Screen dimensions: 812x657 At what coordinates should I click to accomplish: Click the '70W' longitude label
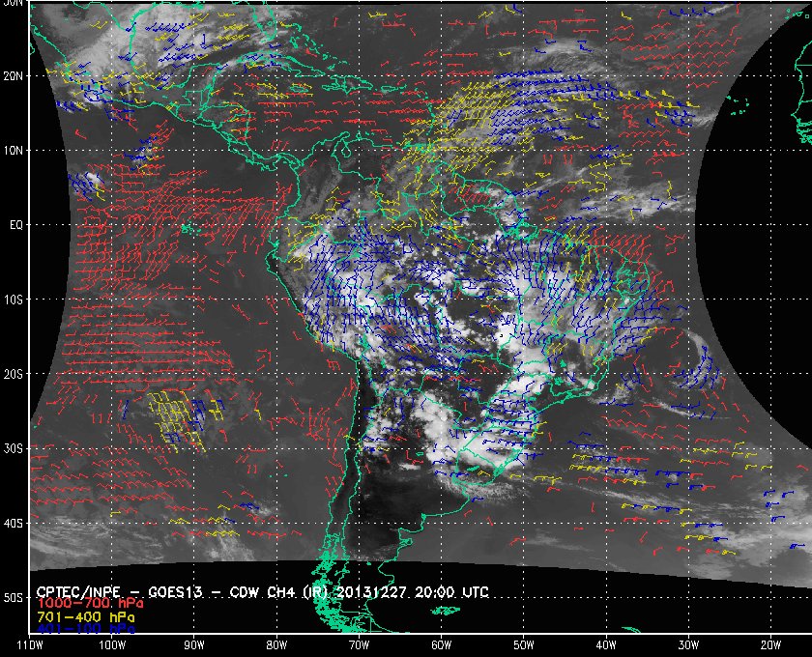pos(359,645)
